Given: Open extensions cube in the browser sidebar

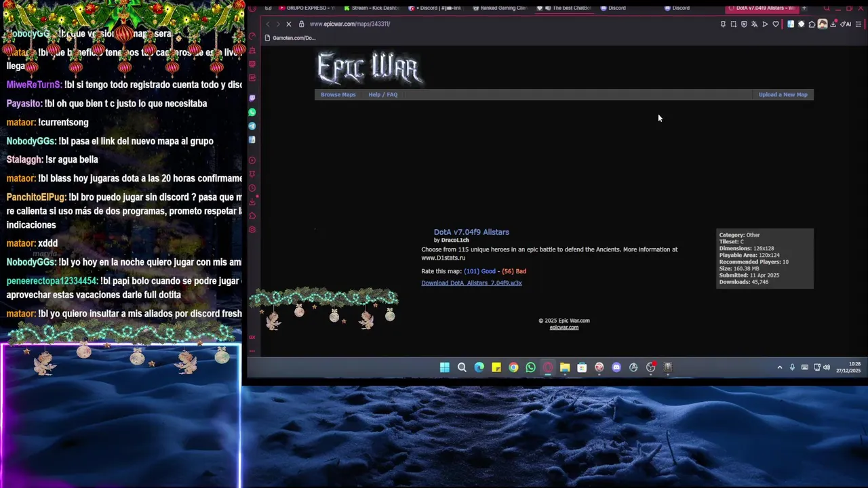Looking at the screenshot, I should pos(252,216).
